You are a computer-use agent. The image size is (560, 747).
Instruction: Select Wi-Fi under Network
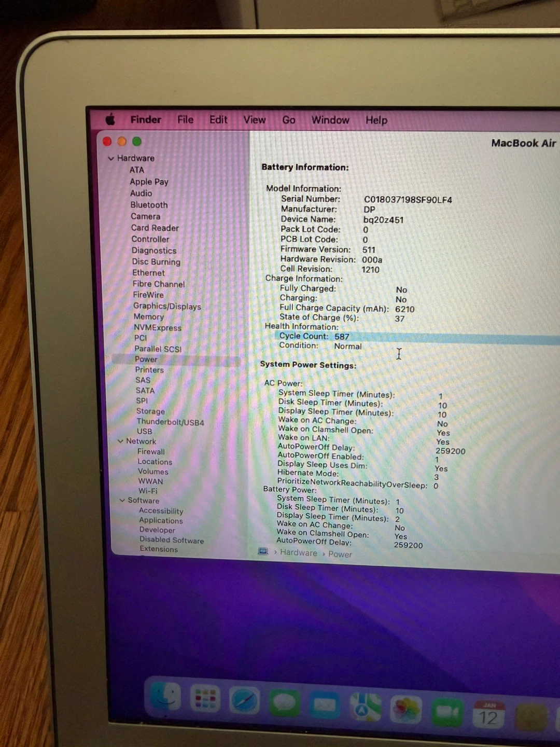click(x=148, y=491)
